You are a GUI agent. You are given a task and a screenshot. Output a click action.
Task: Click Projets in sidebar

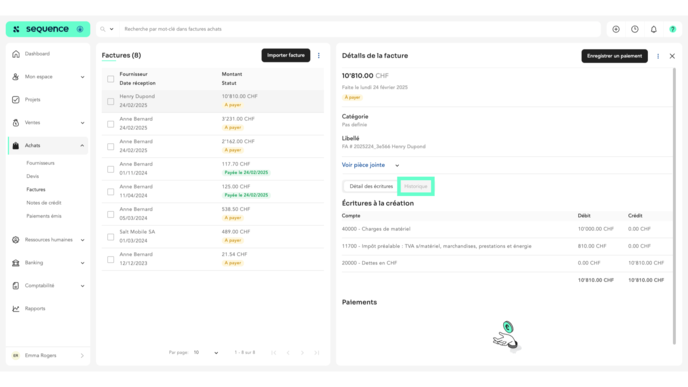[x=32, y=100]
